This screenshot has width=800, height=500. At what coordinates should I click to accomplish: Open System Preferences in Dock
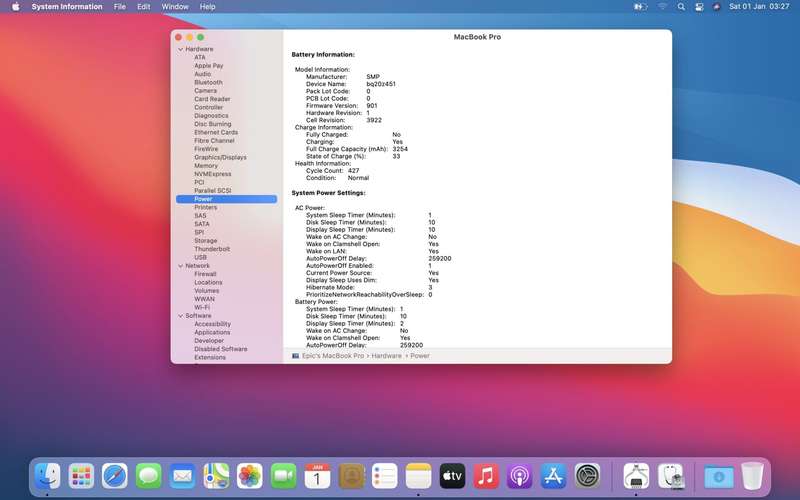pyautogui.click(x=587, y=476)
